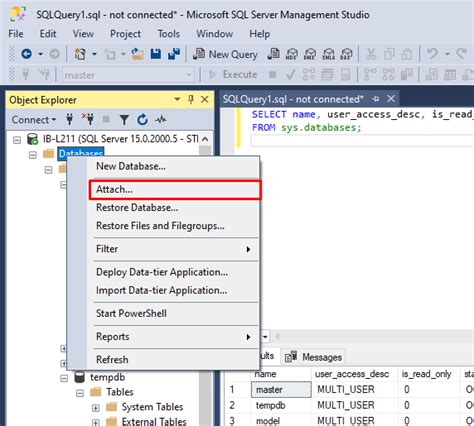This screenshot has height=426, width=474.
Task: Click the DMX query icon
Action: (310, 54)
